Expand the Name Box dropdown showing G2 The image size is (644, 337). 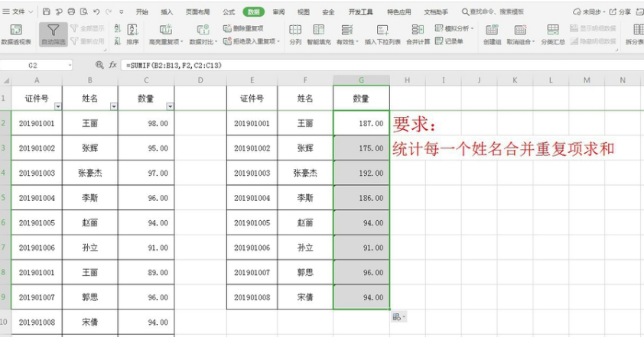pos(70,65)
